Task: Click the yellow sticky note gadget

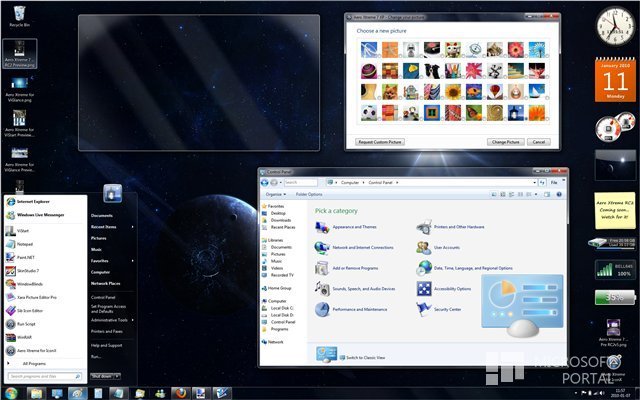Action: pyautogui.click(x=615, y=211)
